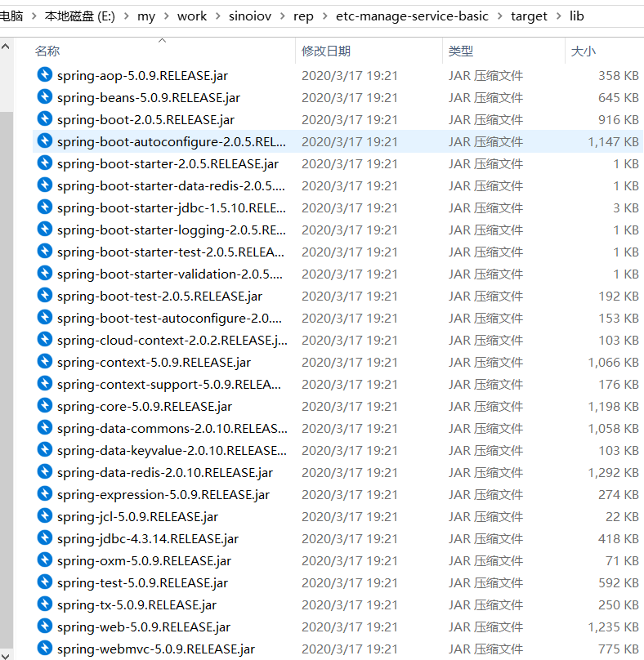Screen dimensions: 644x660
Task: Click the icon of the spring-boot-starter-test jar
Action: (x=45, y=251)
